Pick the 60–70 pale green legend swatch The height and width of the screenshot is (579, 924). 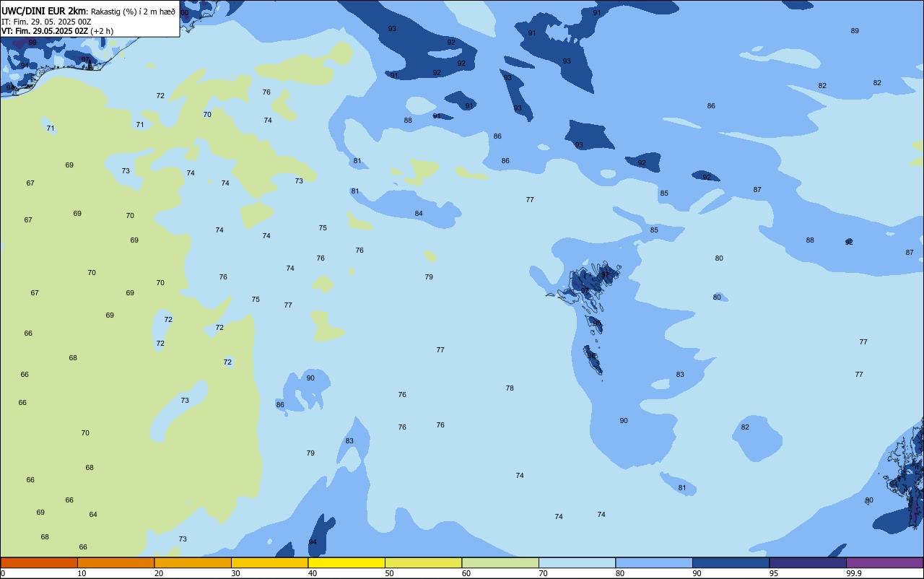point(500,562)
